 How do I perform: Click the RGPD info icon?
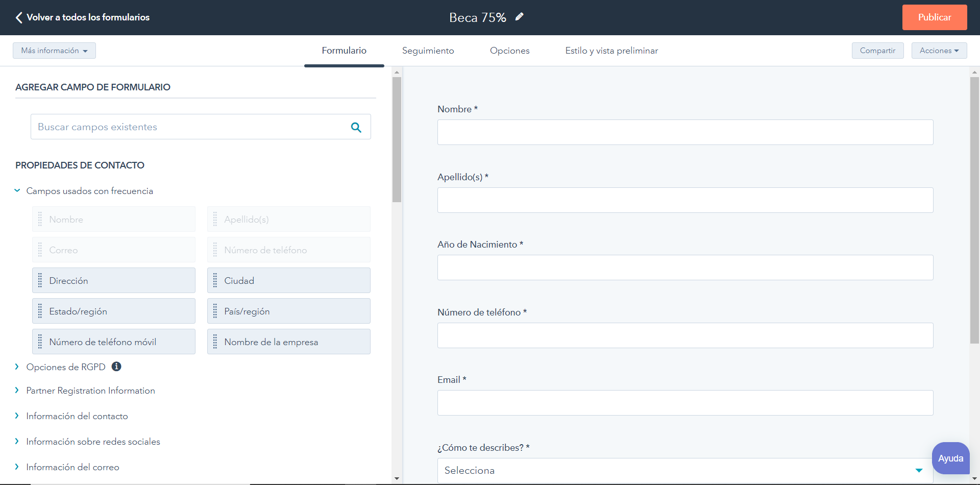pyautogui.click(x=116, y=367)
